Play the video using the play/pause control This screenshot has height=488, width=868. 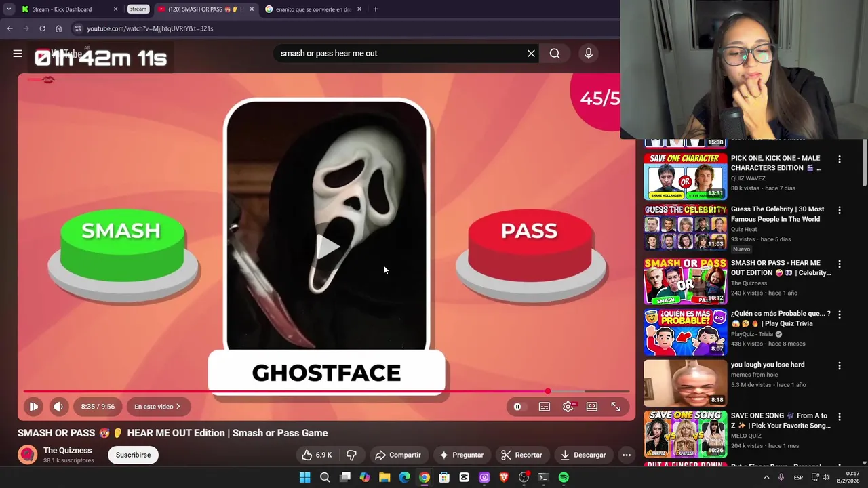point(33,407)
